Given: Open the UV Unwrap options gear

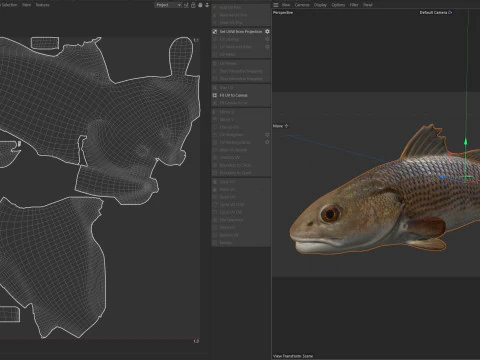Looking at the screenshot, I should [267, 39].
